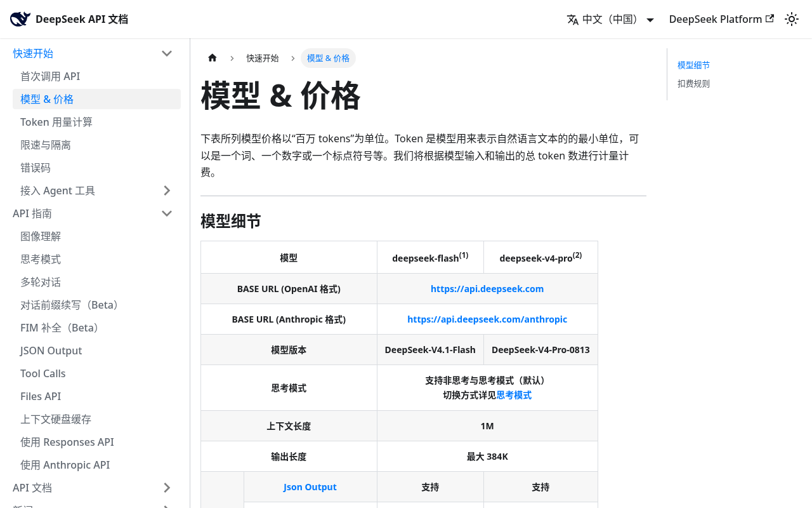
Task: Open 使用 Responses API sidebar page
Action: pos(96,442)
